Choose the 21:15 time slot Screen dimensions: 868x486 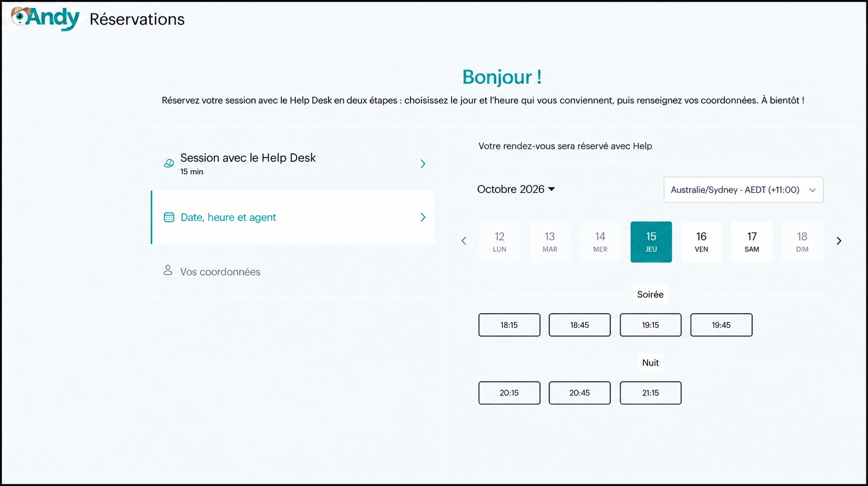650,393
